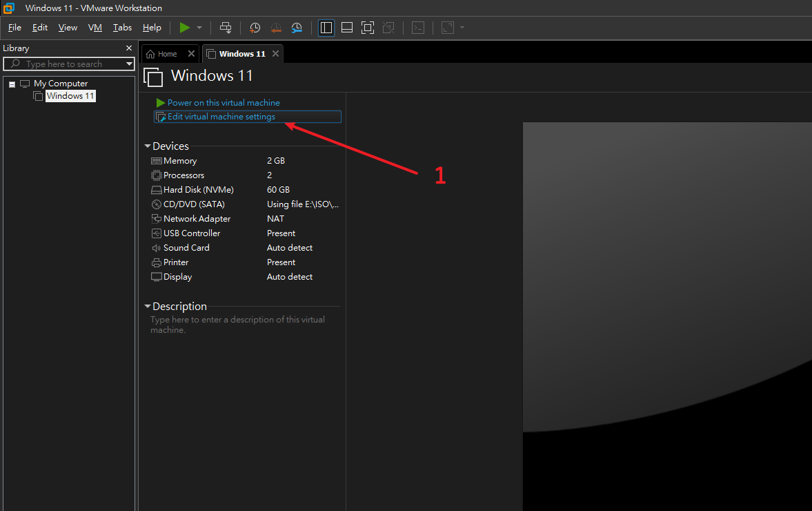The width and height of the screenshot is (812, 511).
Task: Toggle the Show Library sidebar button
Action: 326,28
